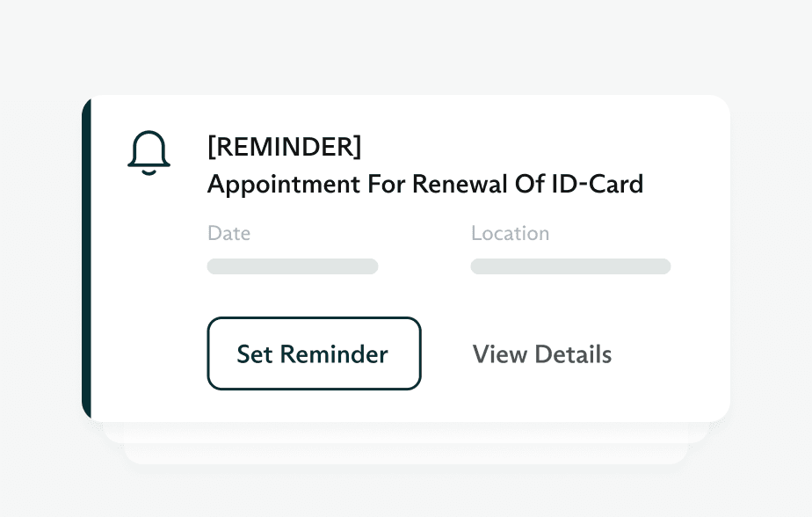812x517 pixels.
Task: Click the word Appointment in the title
Action: [284, 185]
